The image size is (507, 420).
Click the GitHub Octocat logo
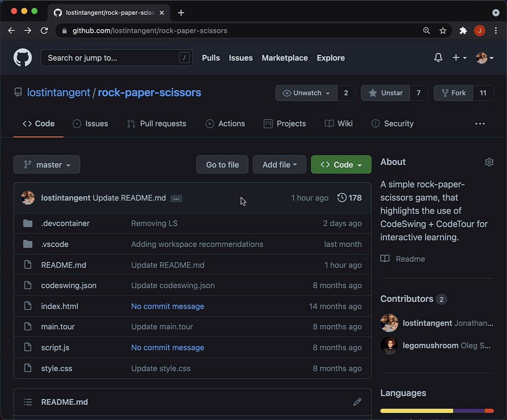pyautogui.click(x=23, y=57)
